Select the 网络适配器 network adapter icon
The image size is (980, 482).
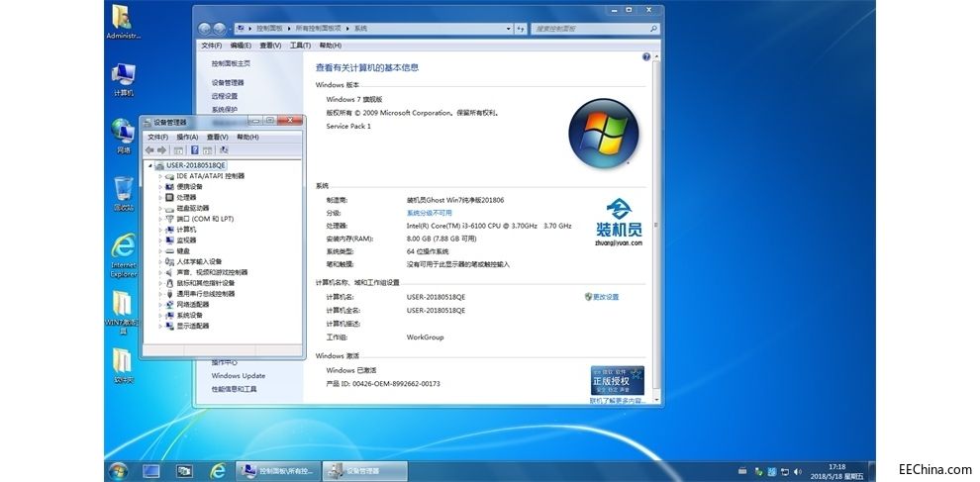(x=169, y=305)
